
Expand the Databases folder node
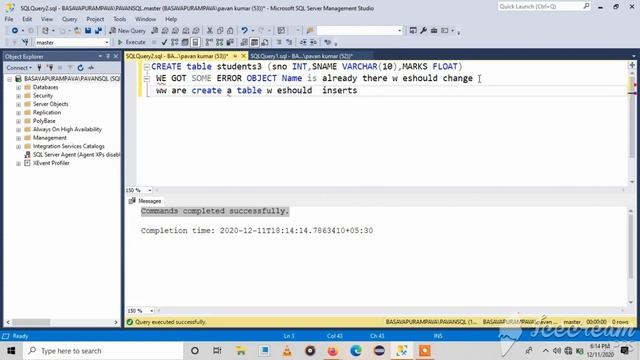[x=18, y=87]
